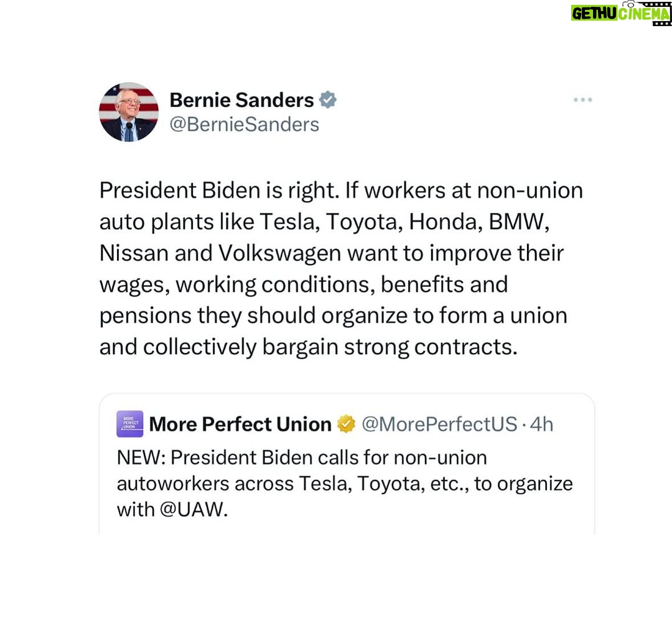Screen dimensions: 672x620
Task: Click the word pensions in Bernie's tweet
Action: pyautogui.click(x=145, y=316)
